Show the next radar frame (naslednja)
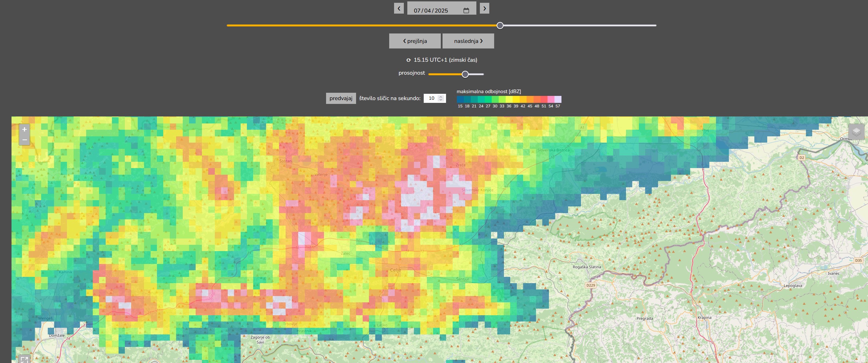 (x=468, y=41)
